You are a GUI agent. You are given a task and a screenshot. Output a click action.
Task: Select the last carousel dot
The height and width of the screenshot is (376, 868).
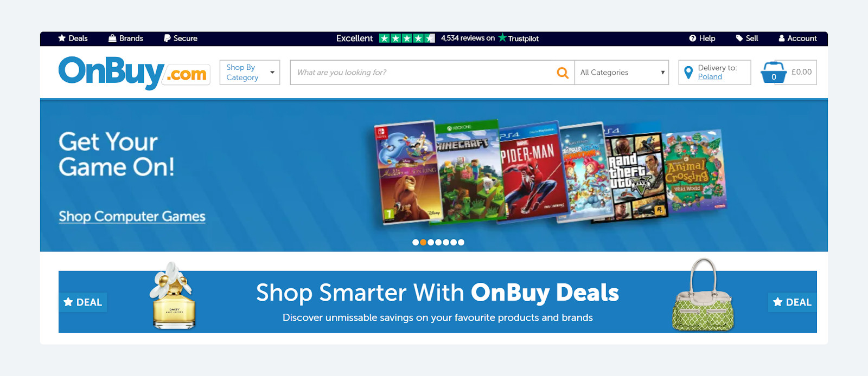[461, 242]
